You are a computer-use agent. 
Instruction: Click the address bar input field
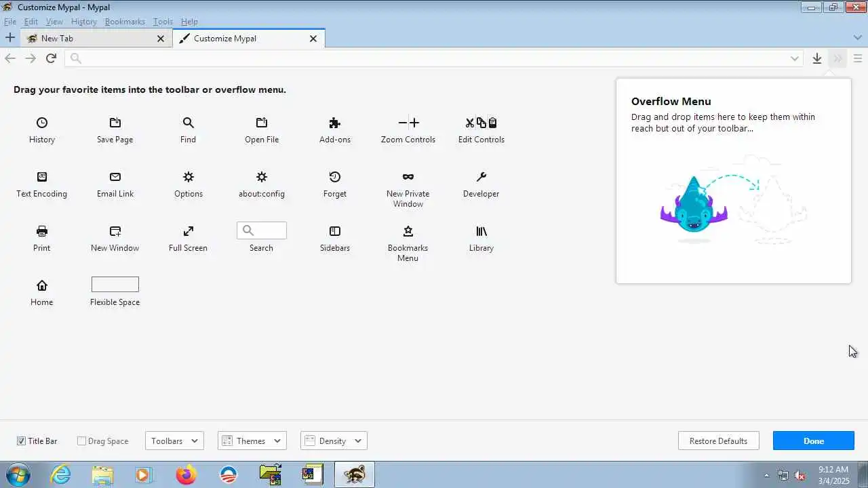pyautogui.click(x=434, y=59)
